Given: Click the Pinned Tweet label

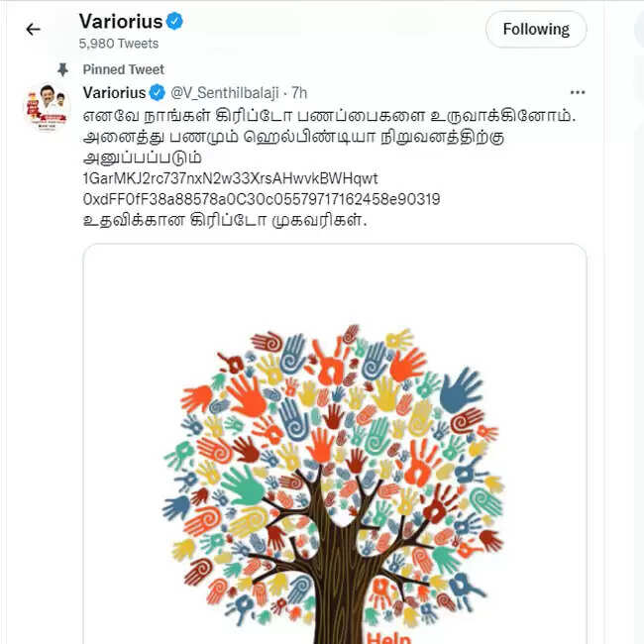Looking at the screenshot, I should [123, 69].
